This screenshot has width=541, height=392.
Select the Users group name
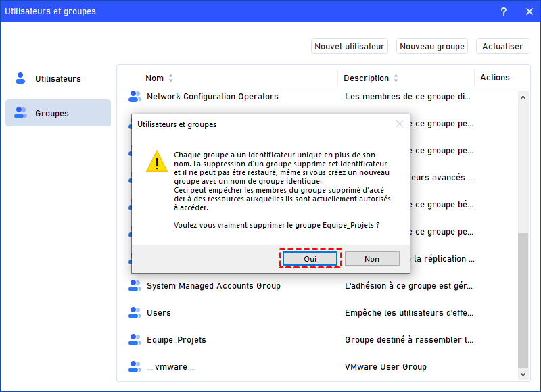tap(159, 313)
